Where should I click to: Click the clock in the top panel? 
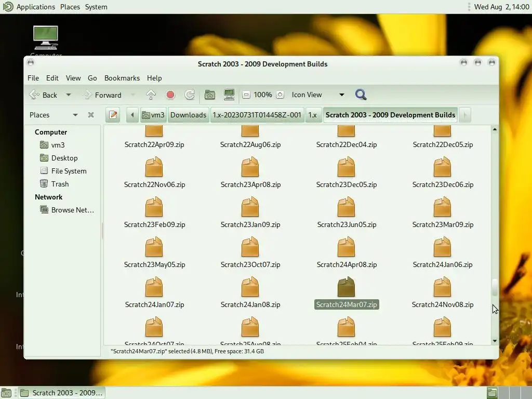(x=501, y=7)
